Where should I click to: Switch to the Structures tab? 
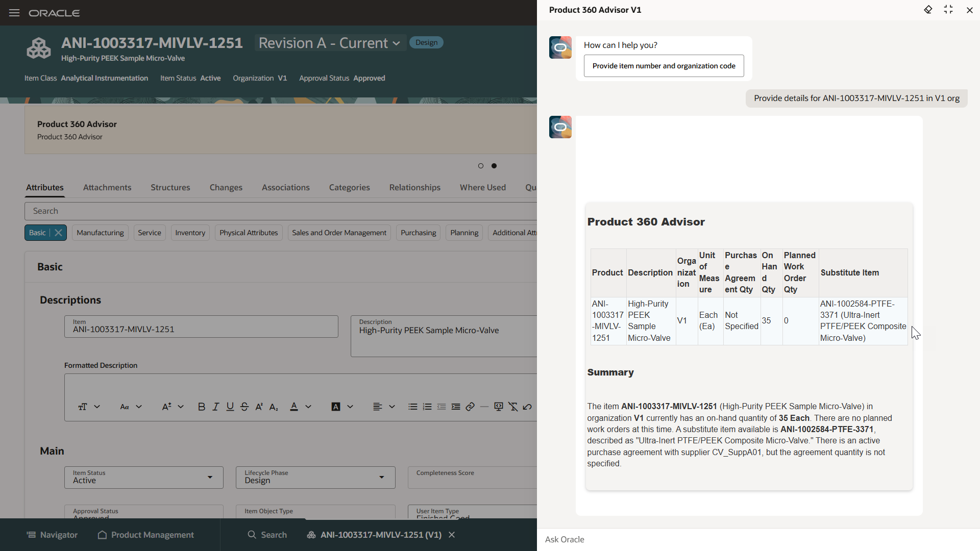click(x=170, y=187)
